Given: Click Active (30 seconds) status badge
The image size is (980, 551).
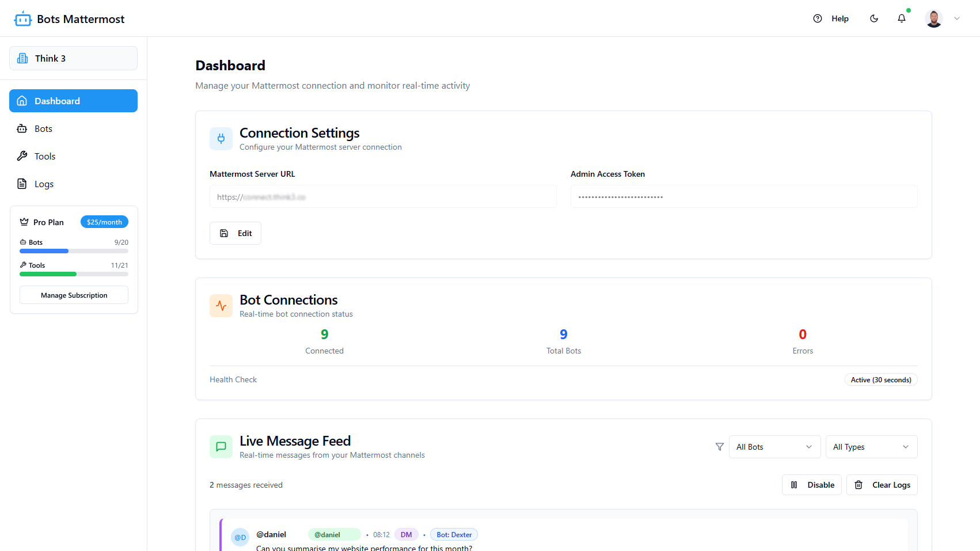Looking at the screenshot, I should (x=881, y=379).
